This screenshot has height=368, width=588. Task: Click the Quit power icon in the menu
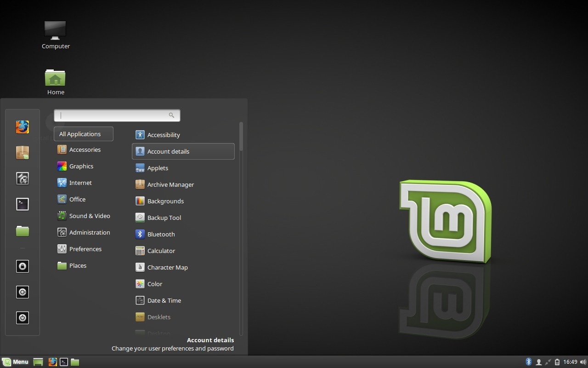(23, 318)
